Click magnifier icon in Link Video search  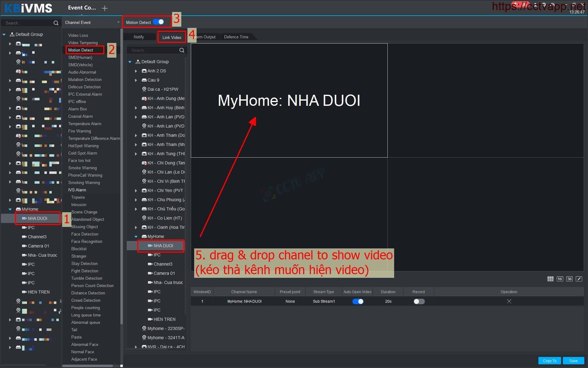pos(182,50)
